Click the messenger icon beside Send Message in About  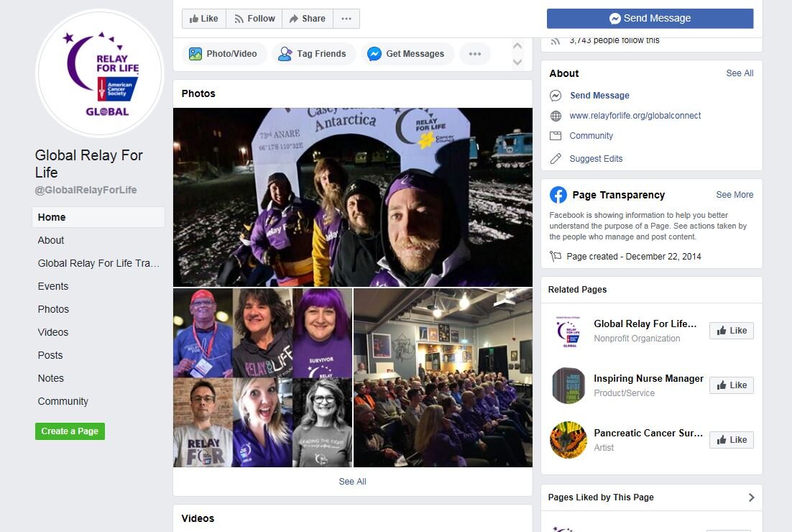coord(556,96)
